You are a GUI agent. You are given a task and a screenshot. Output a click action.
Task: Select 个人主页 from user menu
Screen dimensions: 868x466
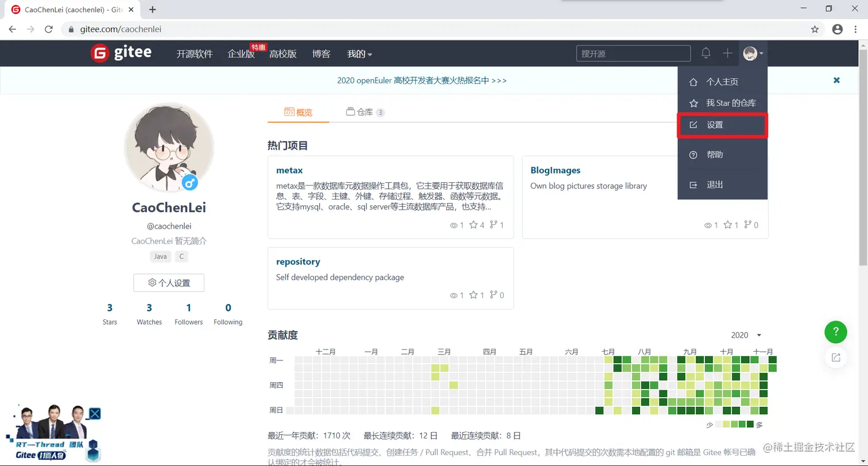pyautogui.click(x=722, y=82)
